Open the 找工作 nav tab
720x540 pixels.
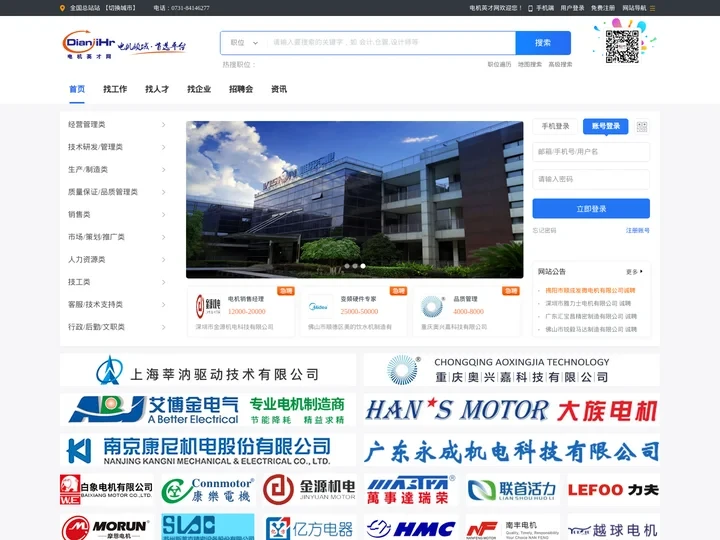point(115,89)
